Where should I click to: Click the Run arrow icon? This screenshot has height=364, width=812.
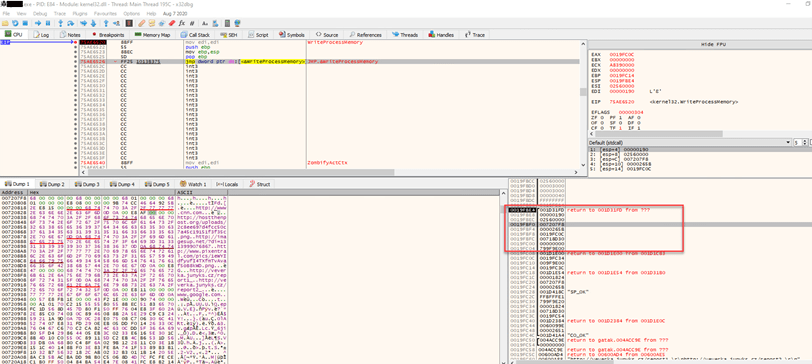[38, 23]
